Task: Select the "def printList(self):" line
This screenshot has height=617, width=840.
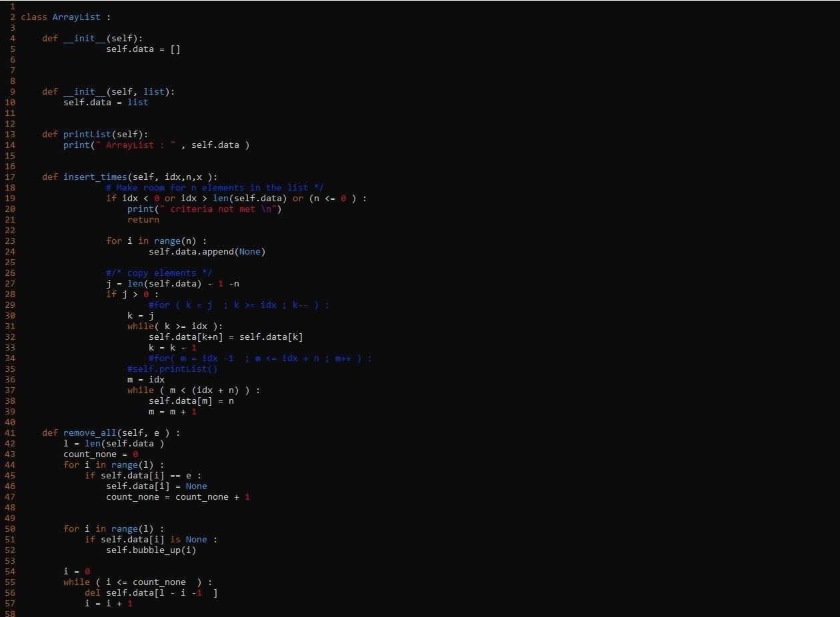Action: (95, 135)
